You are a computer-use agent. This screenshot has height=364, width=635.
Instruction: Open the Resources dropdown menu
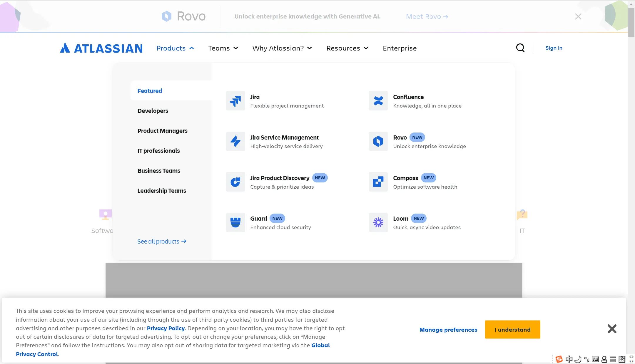click(x=347, y=48)
